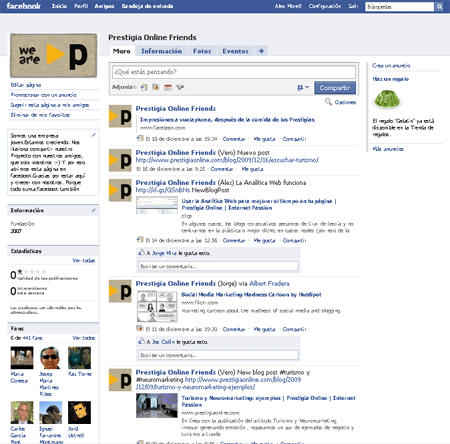Switch to the Fotos tab
The width and height of the screenshot is (450, 444).
(x=202, y=51)
